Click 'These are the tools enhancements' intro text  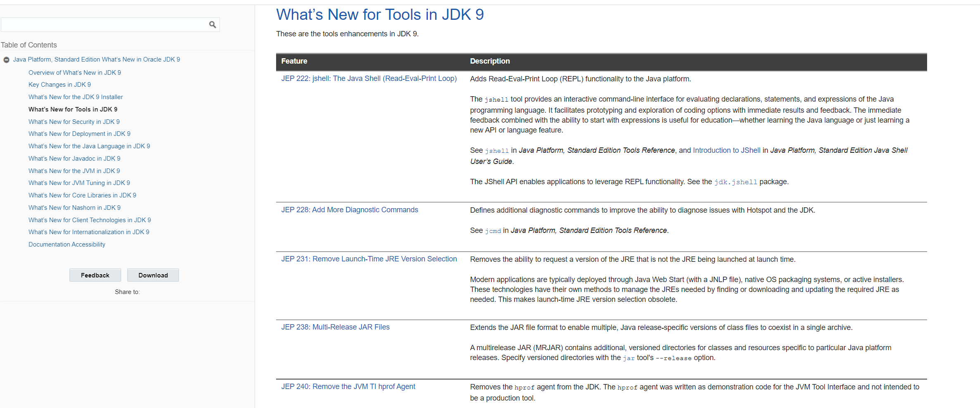[x=347, y=34]
